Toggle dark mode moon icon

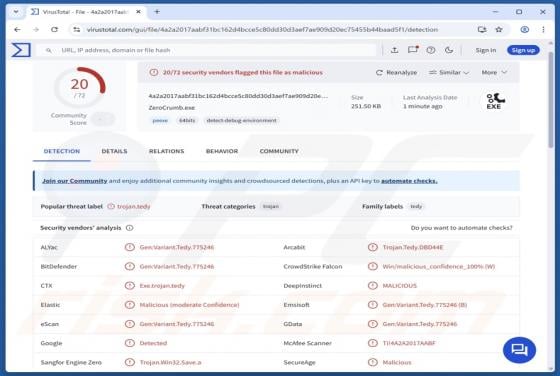click(449, 50)
